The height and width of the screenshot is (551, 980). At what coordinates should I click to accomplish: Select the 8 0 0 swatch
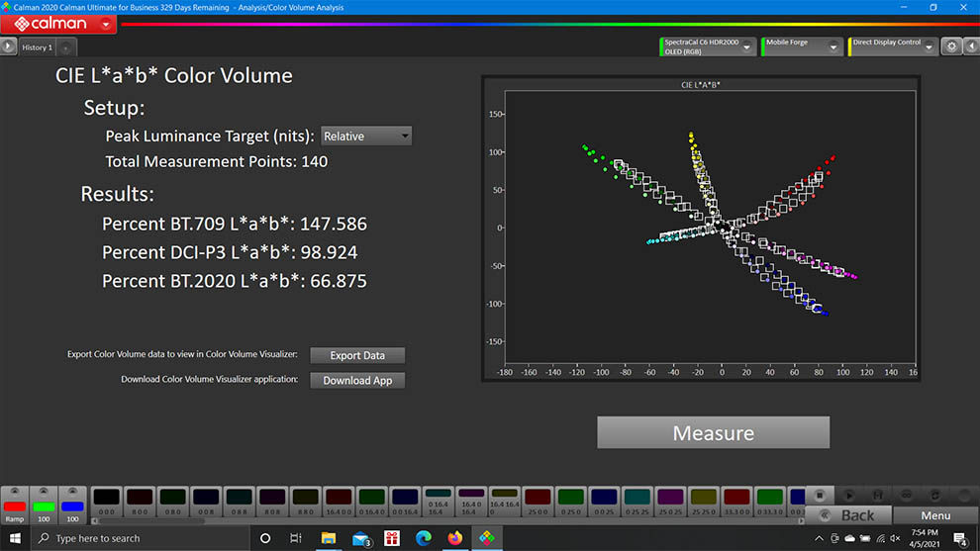click(140, 502)
